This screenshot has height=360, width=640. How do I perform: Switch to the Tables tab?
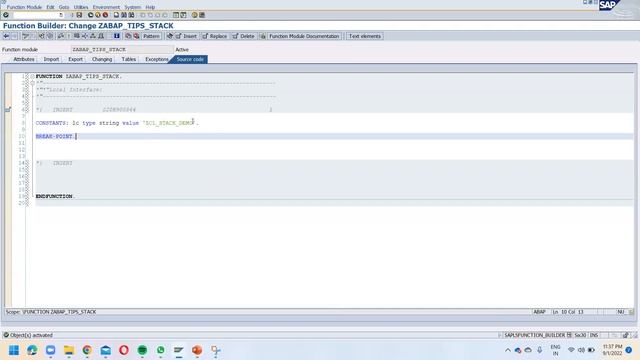click(x=129, y=59)
